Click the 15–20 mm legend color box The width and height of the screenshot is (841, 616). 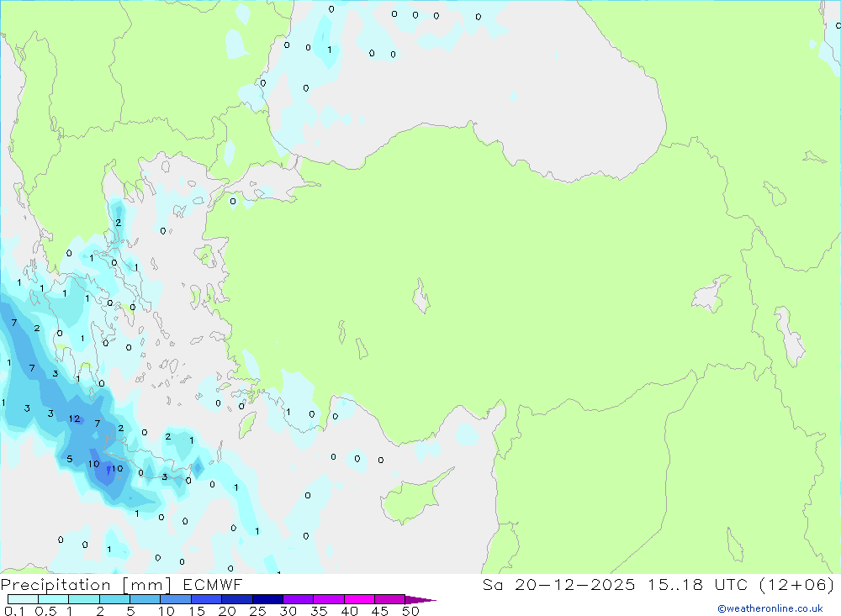(x=207, y=599)
